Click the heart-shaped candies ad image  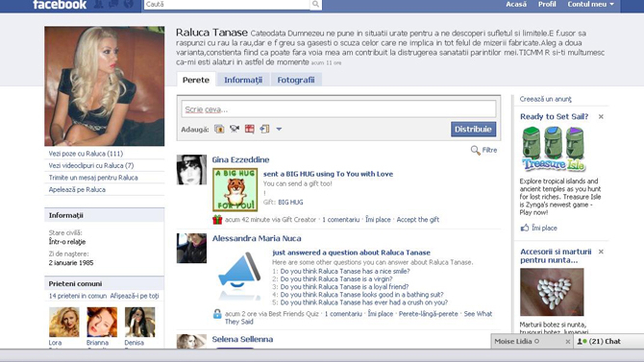552,292
